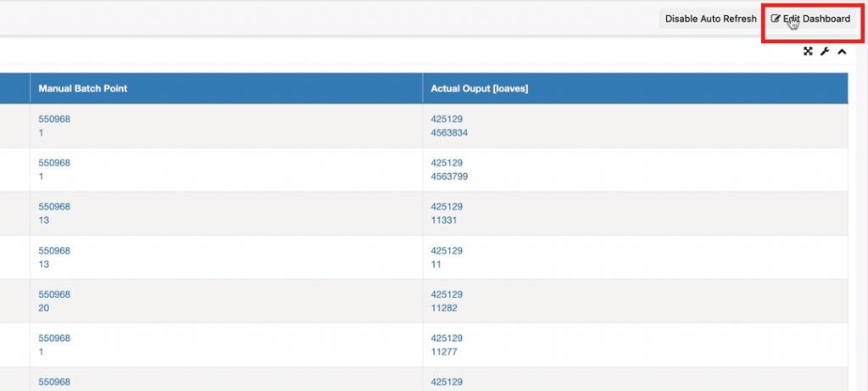
Task: Click the 11282 actual output link
Action: [444, 308]
